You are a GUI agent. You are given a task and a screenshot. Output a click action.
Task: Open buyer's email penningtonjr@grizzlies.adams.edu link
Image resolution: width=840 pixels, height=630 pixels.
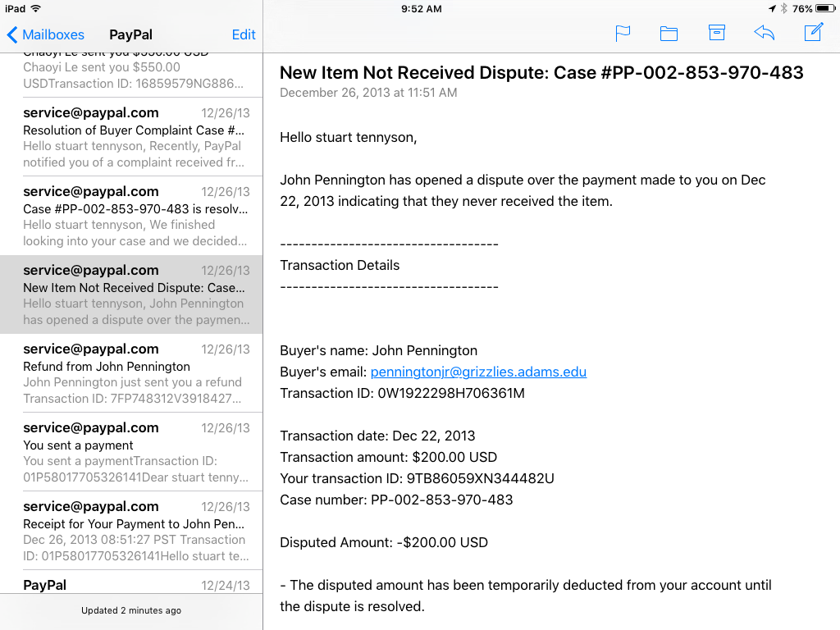tap(478, 372)
